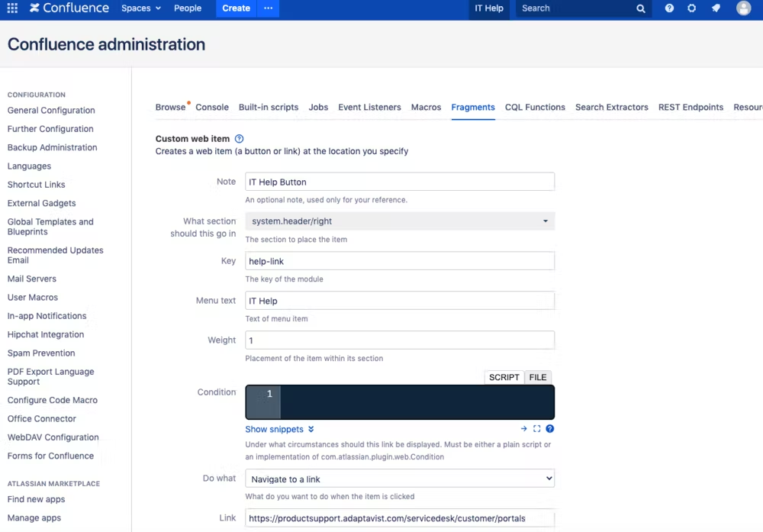Open WebDAV Configuration in sidebar
Viewport: 763px width, 532px height.
(53, 437)
